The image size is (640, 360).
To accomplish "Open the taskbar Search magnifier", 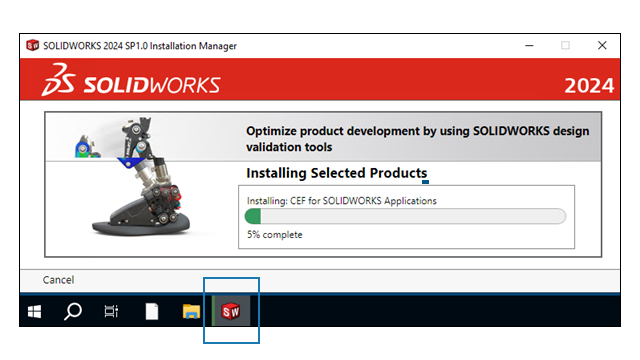I will [73, 311].
